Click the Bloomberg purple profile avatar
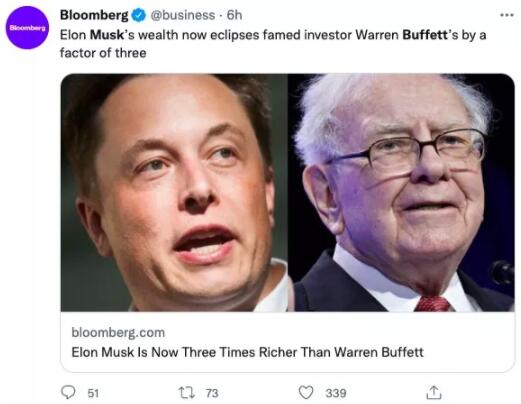The image size is (521, 404). (27, 28)
